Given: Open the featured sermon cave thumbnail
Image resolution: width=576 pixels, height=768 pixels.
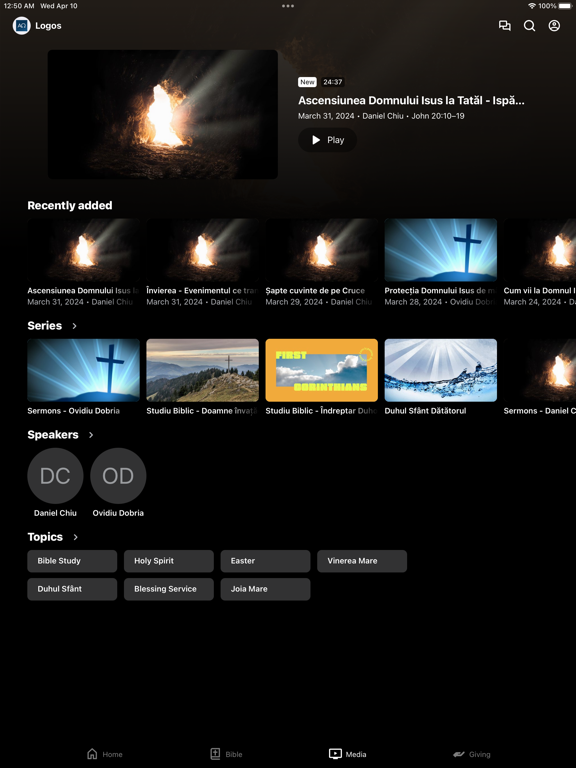Looking at the screenshot, I should (x=163, y=115).
